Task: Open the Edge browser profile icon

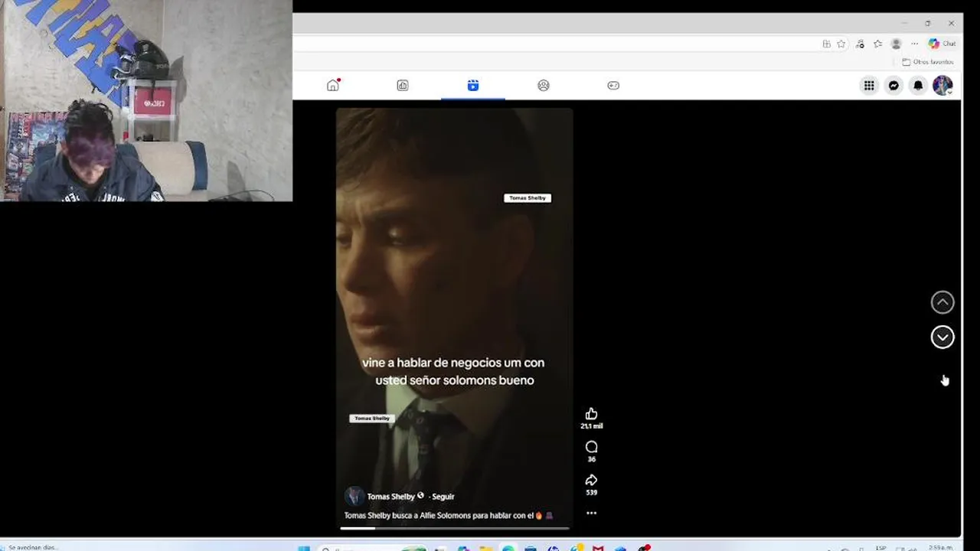Action: coord(896,44)
